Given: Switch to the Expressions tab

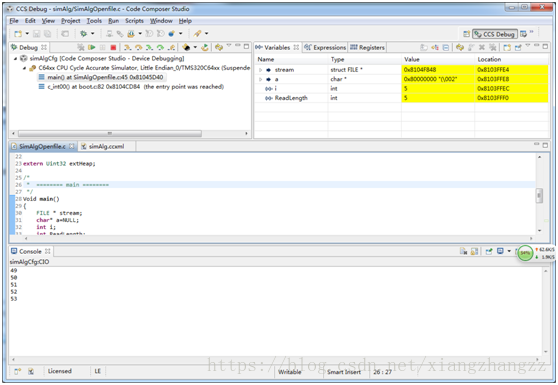Looking at the screenshot, I should click(x=325, y=47).
